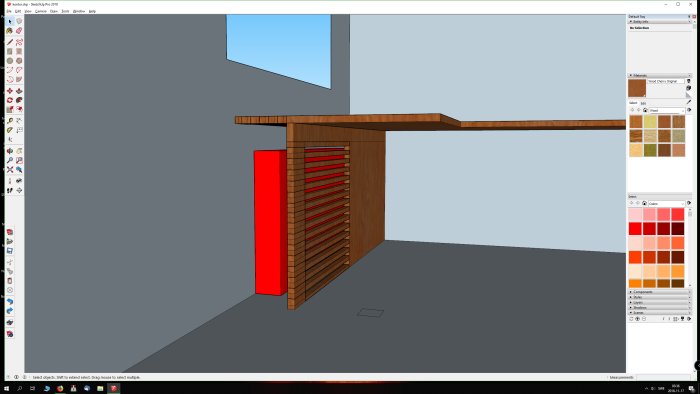
Task: Select the Pan hand tool
Action: 19,151
